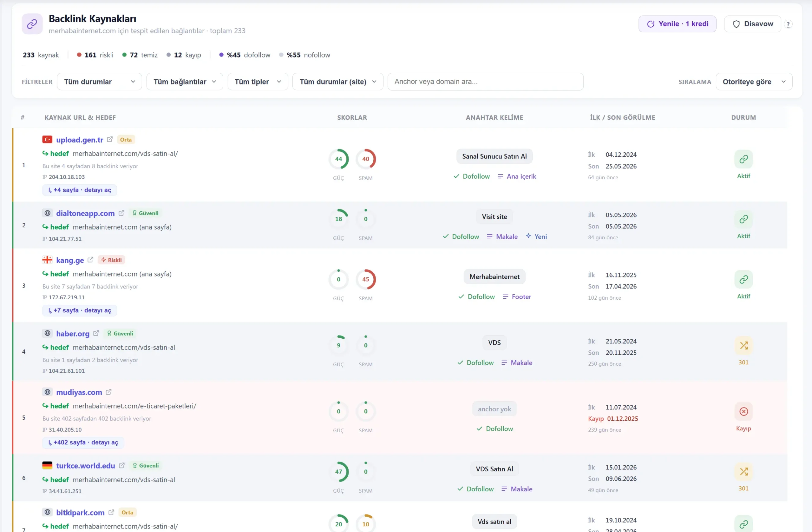Open the upload.gen.tr external link icon
Screen dimensions: 812x532
coord(109,139)
